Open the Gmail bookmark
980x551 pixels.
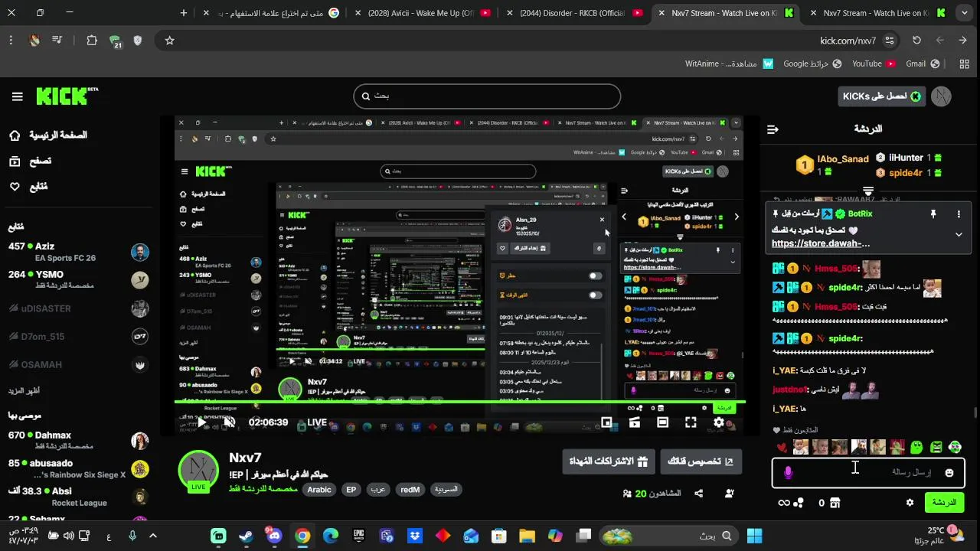pyautogui.click(x=923, y=64)
